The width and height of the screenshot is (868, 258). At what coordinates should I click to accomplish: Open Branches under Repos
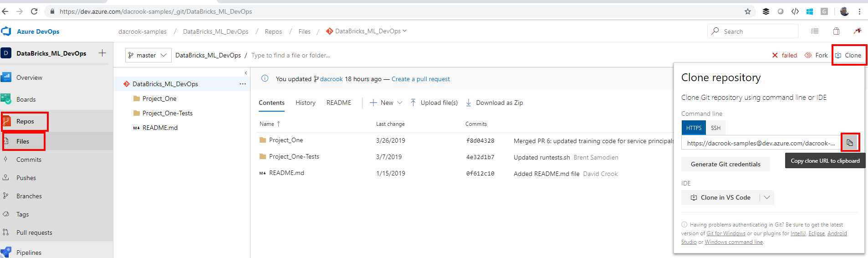(x=29, y=196)
